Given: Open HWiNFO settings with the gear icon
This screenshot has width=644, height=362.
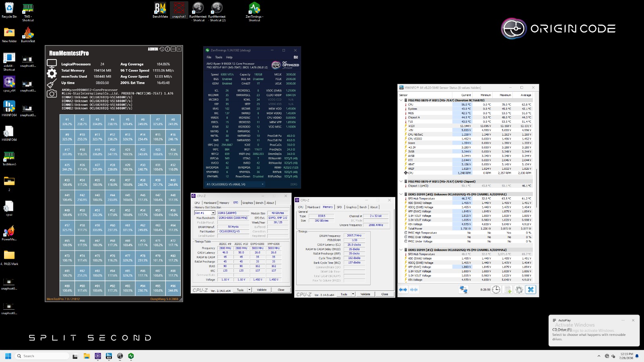Looking at the screenshot, I should [519, 290].
